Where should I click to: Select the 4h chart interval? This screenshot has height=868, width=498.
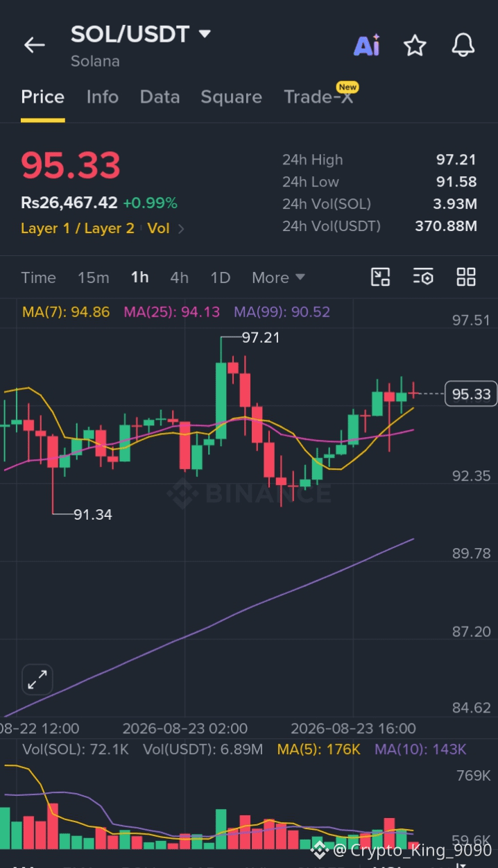(x=179, y=278)
